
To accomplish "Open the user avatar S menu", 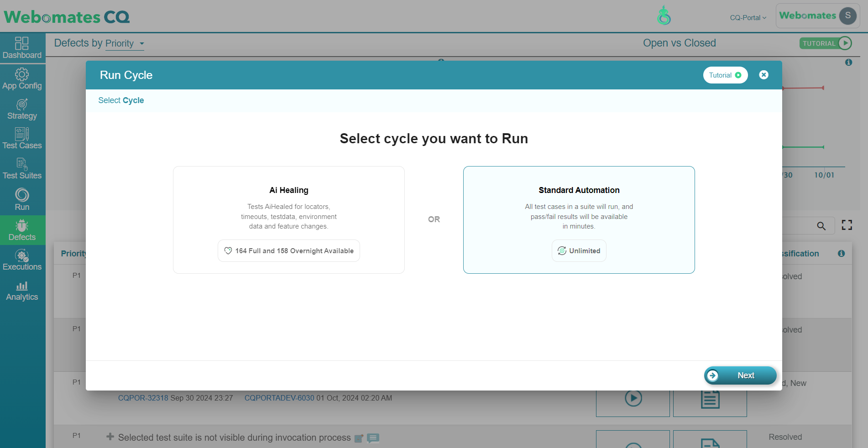I will pyautogui.click(x=847, y=16).
